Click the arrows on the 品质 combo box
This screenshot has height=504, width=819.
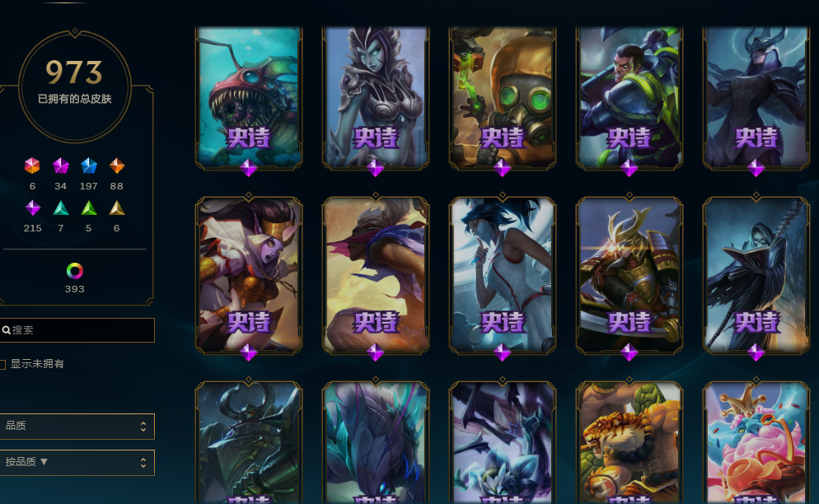coord(143,427)
